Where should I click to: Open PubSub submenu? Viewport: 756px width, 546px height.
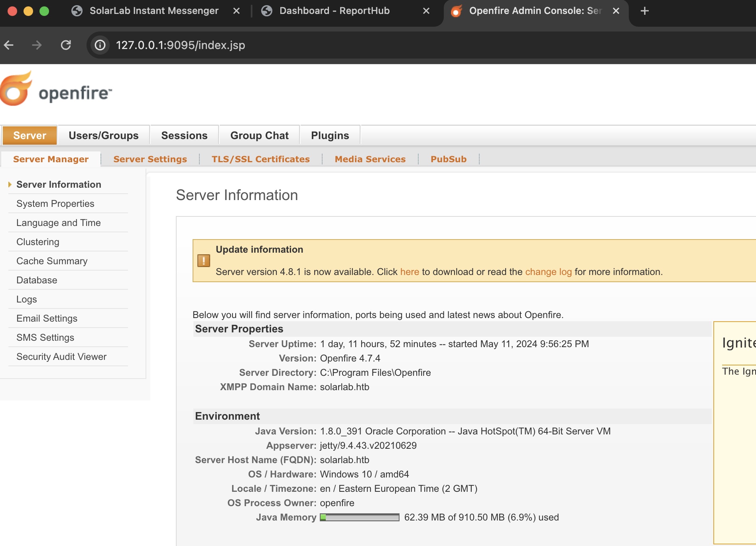[449, 159]
